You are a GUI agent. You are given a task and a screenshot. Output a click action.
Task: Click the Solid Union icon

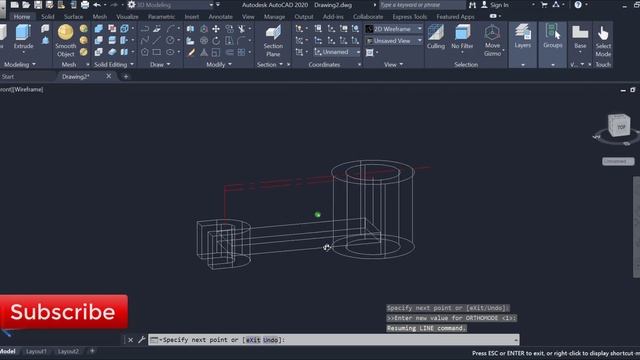click(99, 29)
